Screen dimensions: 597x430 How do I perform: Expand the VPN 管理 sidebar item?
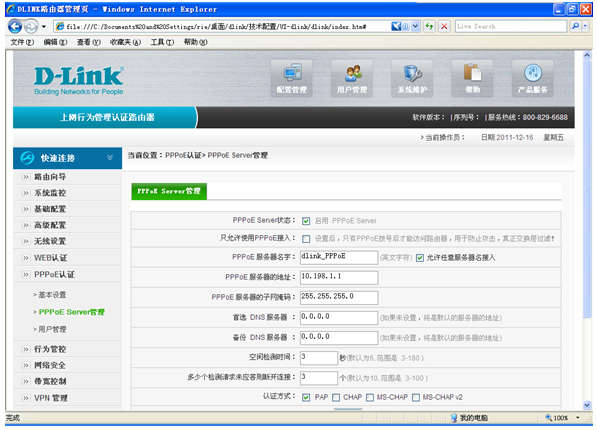[x=67, y=398]
